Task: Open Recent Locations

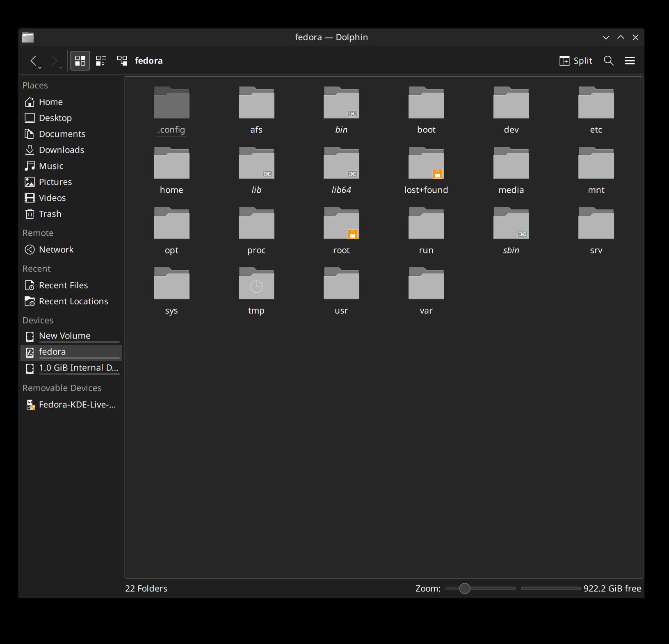Action: tap(71, 301)
